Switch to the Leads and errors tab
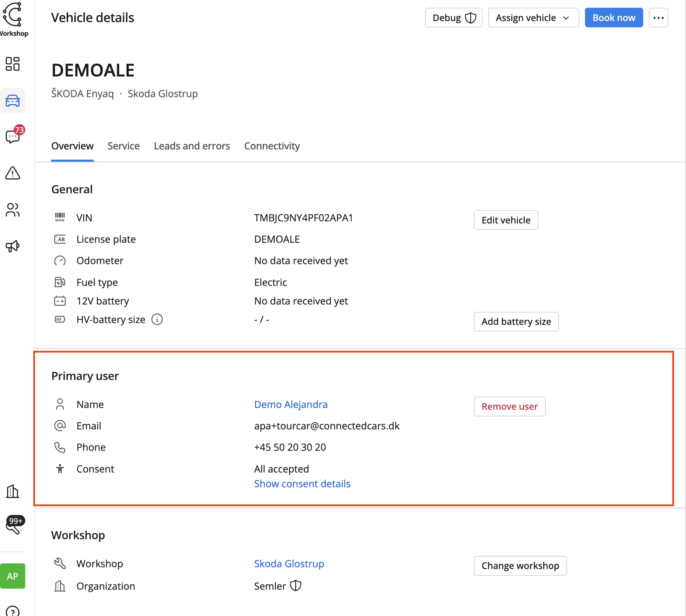Viewport: 686px width, 616px height. point(192,146)
